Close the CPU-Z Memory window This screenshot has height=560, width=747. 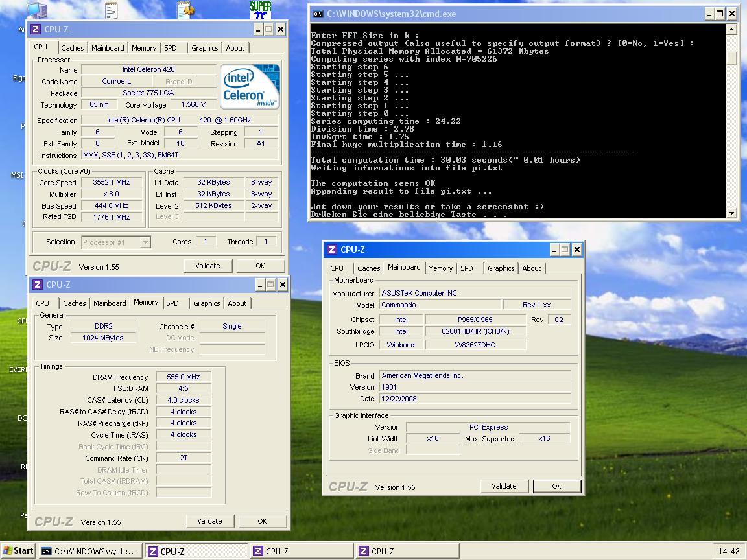click(x=283, y=285)
